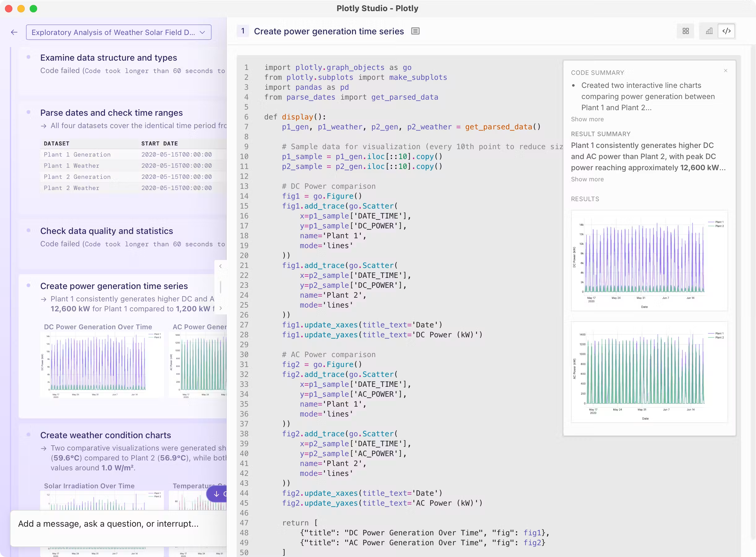Image resolution: width=756 pixels, height=557 pixels.
Task: Switch to code view
Action: click(726, 31)
